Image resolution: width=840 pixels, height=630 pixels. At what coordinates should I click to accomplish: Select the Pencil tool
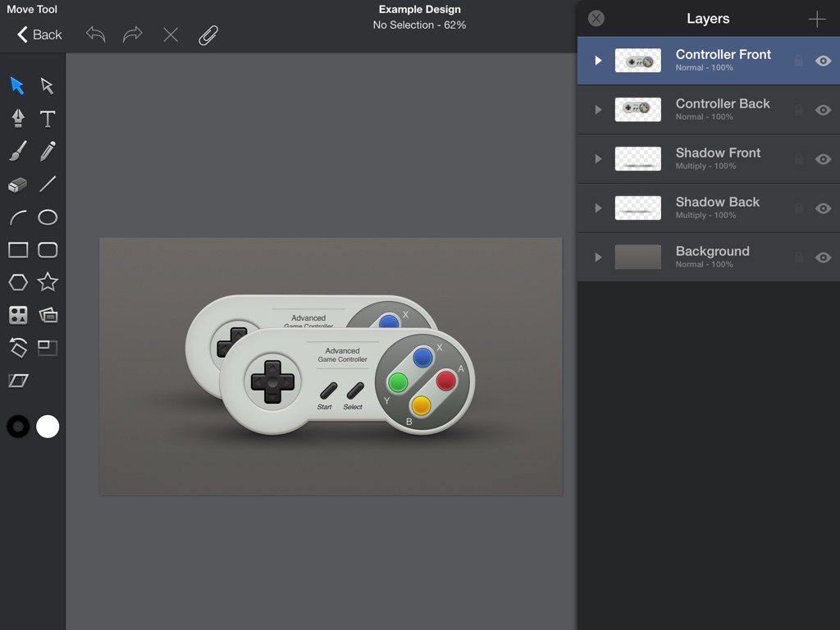[x=48, y=151]
